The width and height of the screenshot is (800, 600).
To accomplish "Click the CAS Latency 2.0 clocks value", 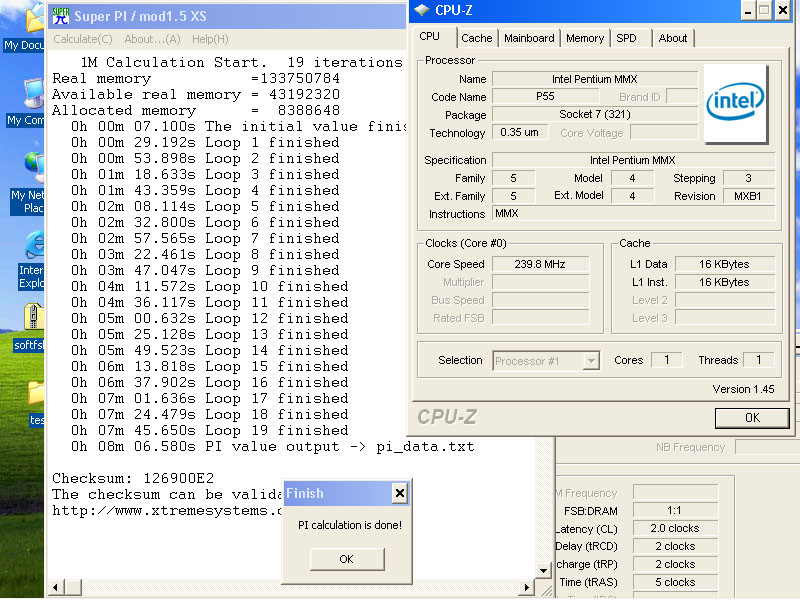I will click(x=675, y=528).
